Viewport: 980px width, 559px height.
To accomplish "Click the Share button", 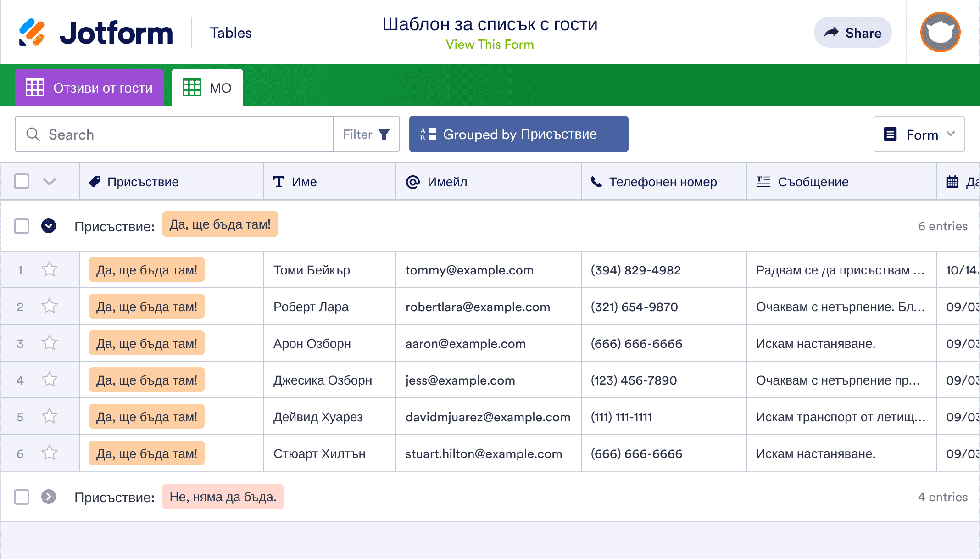I will 852,32.
